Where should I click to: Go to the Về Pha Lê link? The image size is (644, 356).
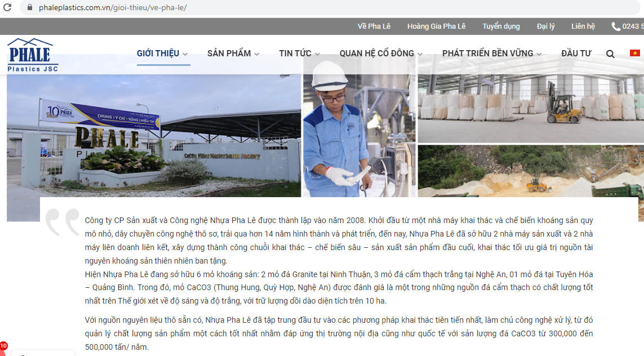point(374,26)
